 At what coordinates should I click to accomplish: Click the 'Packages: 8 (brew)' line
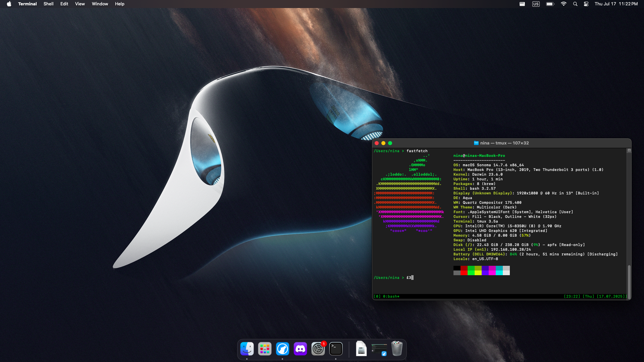(474, 184)
